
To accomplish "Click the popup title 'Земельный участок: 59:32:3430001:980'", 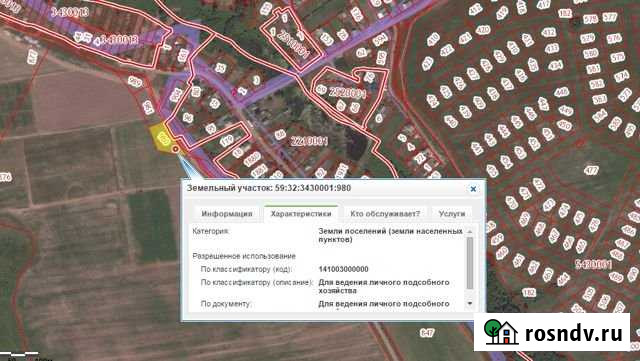I will [269, 188].
